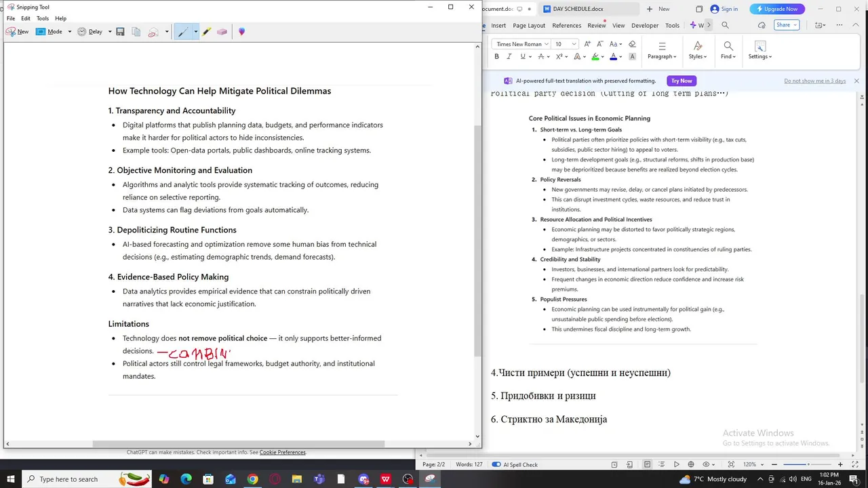Open Microsoft Teams from the taskbar
The width and height of the screenshot is (868, 488).
tap(319, 479)
